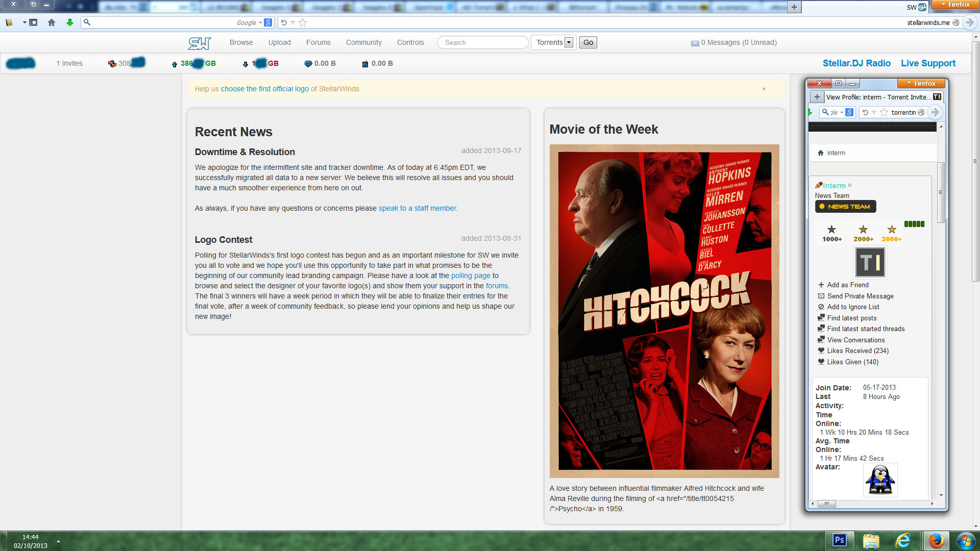Dismiss the logo contest notice
This screenshot has width=980, height=551.
point(764,89)
